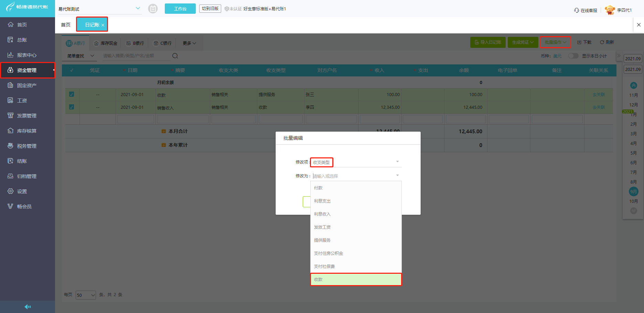Image resolution: width=644 pixels, height=313 pixels.
Task: Open 归档管理 in the sidebar
Action: pyautogui.click(x=28, y=176)
